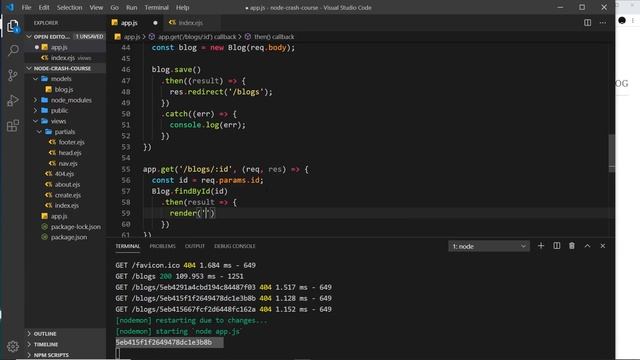Screen dimensions: 640x360
Task: Select the OUTPUT panel tab
Action: point(195,246)
